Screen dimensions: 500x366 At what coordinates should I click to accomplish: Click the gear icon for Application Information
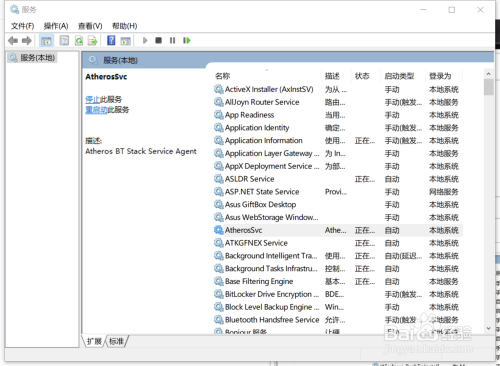[219, 140]
